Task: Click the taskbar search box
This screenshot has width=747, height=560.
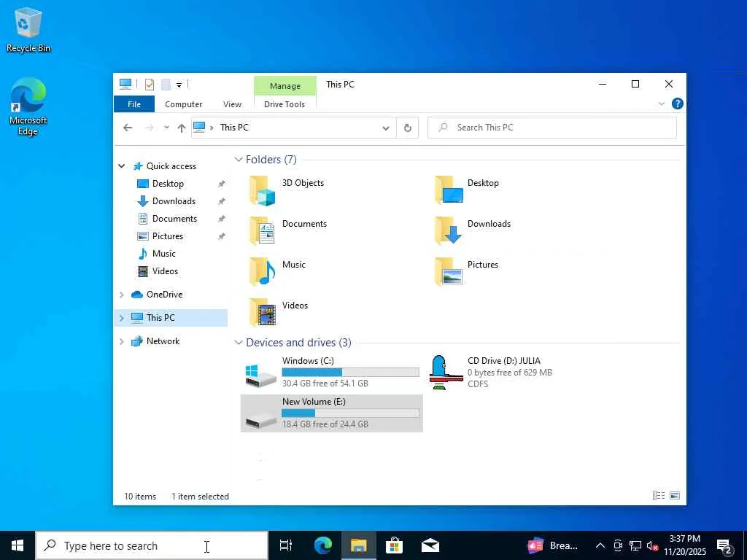Action: pos(152,545)
